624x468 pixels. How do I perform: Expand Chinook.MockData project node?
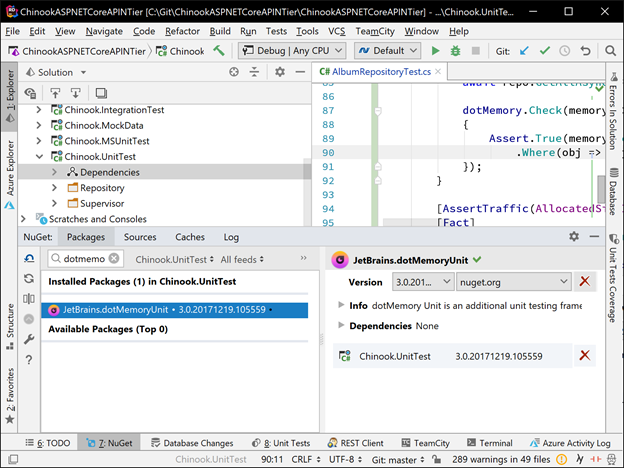[39, 125]
